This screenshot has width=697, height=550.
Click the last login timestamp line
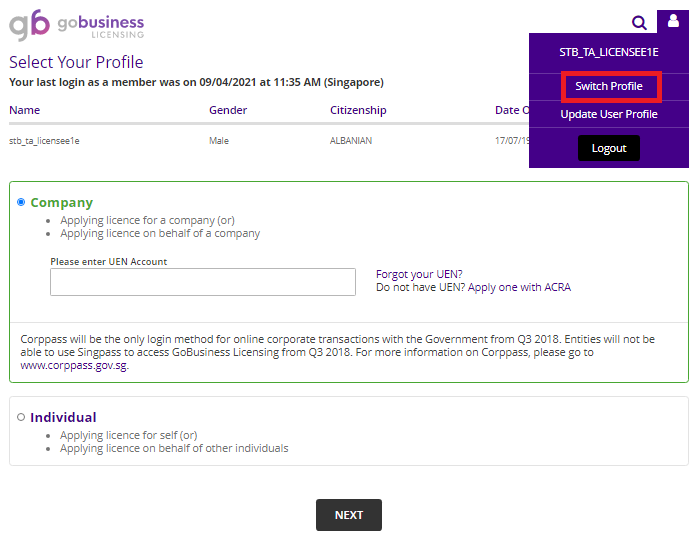coord(196,83)
